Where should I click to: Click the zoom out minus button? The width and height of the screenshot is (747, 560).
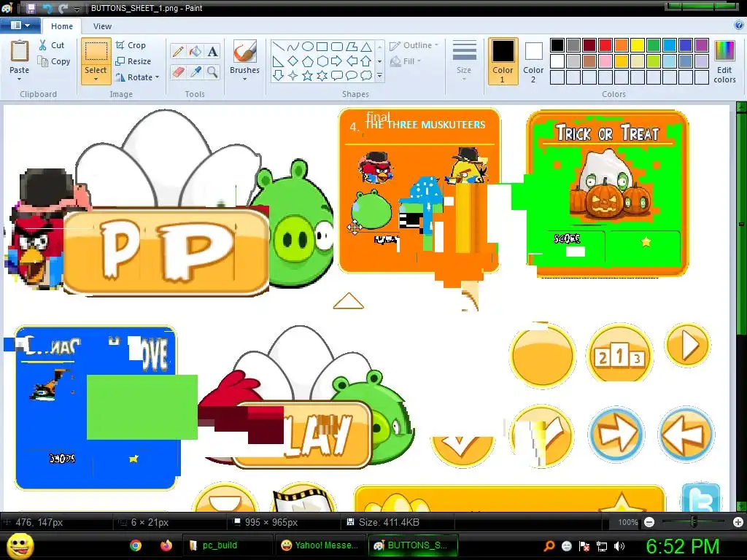pyautogui.click(x=649, y=522)
